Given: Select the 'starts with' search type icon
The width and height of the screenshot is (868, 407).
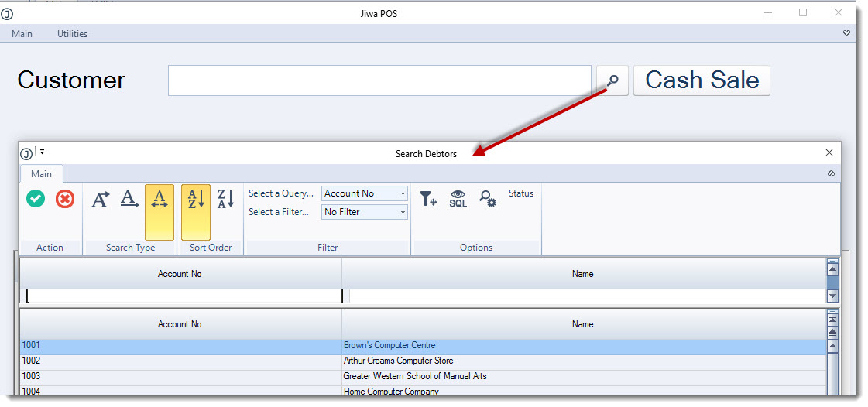Looking at the screenshot, I should tap(100, 199).
